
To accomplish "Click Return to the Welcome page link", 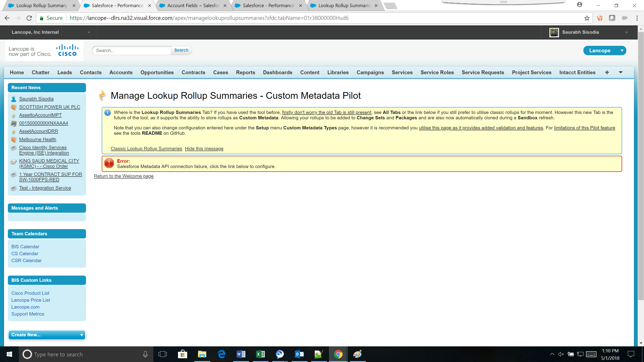I will tap(123, 176).
